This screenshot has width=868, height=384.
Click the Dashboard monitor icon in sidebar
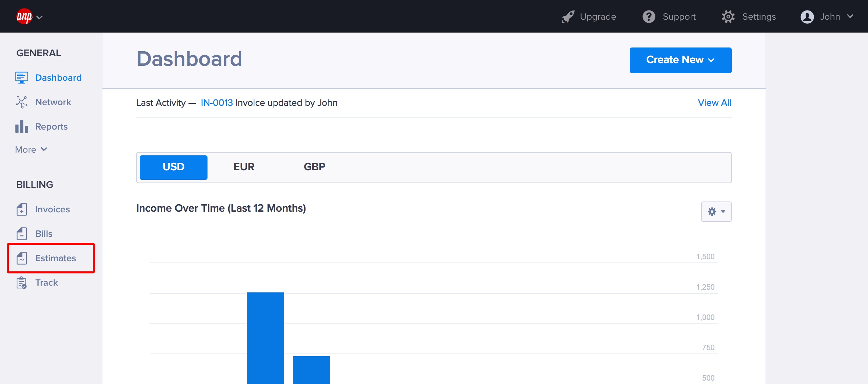point(22,78)
